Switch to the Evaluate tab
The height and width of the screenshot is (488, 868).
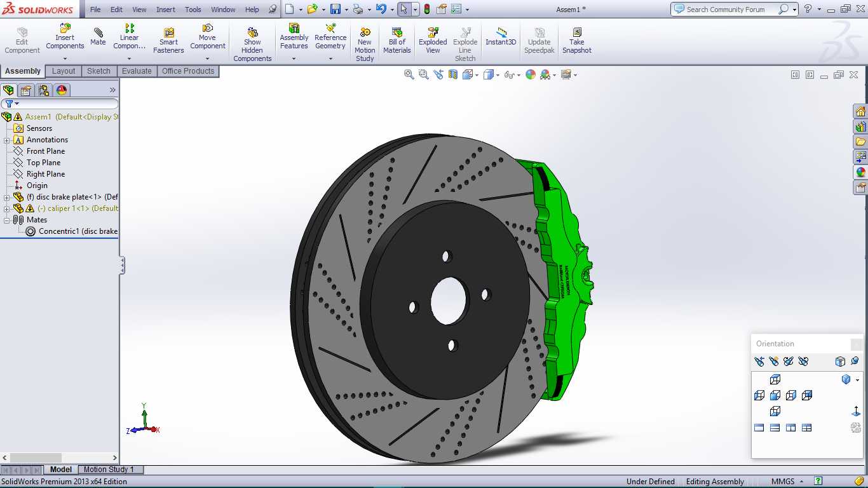[137, 71]
